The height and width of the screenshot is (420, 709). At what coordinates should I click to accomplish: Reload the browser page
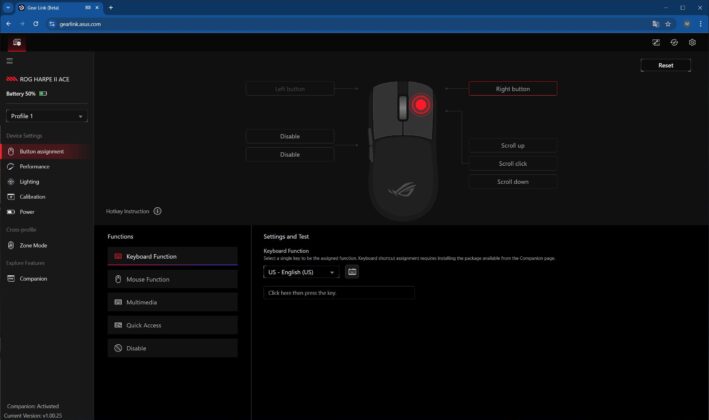click(x=36, y=24)
